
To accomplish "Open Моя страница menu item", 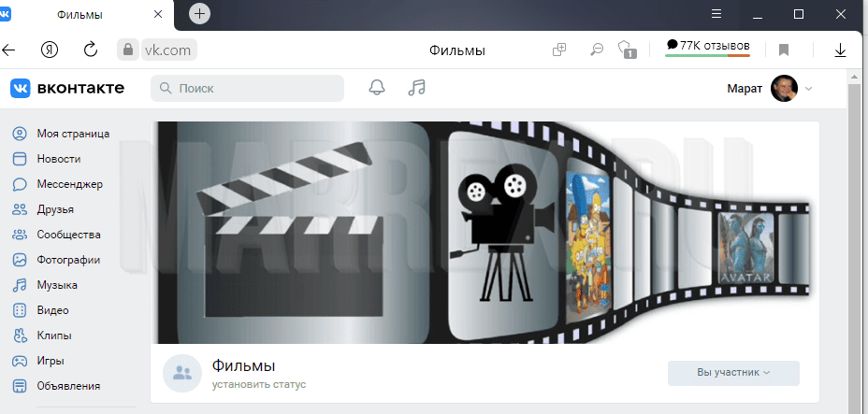I will tap(73, 134).
